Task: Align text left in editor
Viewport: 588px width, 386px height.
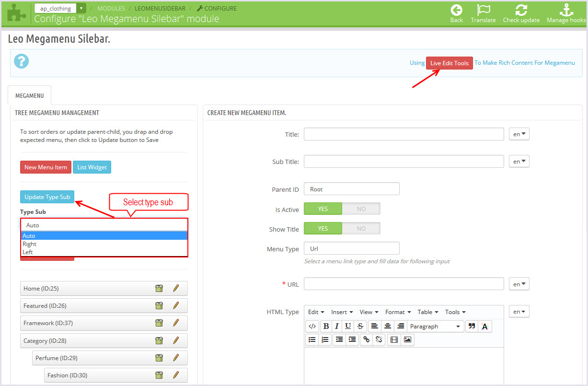Action: tap(374, 326)
